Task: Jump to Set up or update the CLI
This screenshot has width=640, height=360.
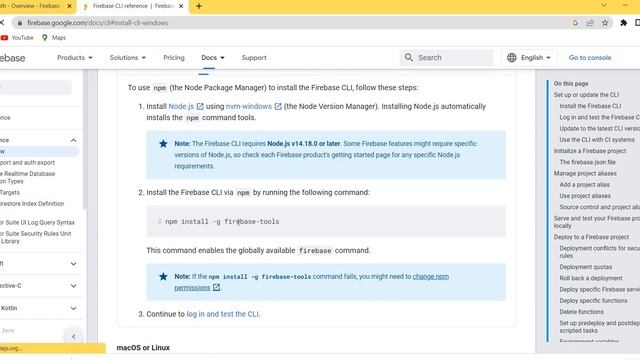Action: (586, 95)
